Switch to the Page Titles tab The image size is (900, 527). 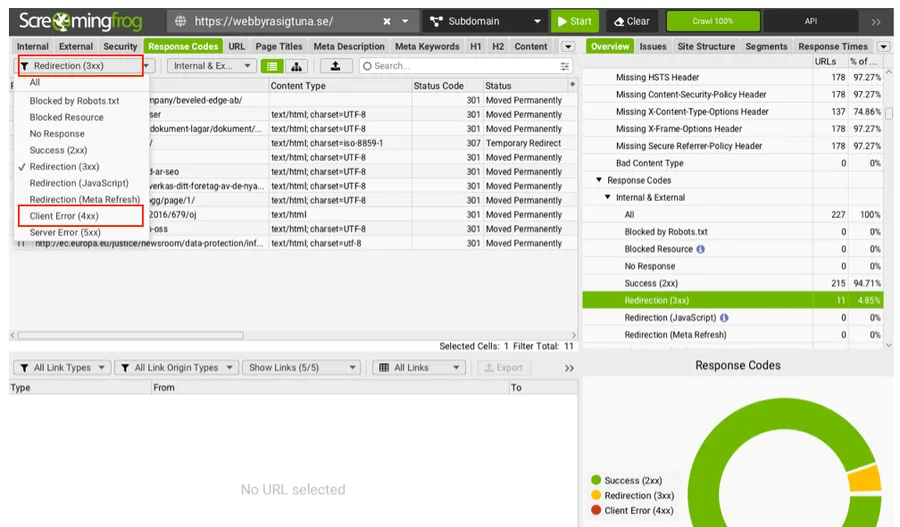[x=279, y=46]
